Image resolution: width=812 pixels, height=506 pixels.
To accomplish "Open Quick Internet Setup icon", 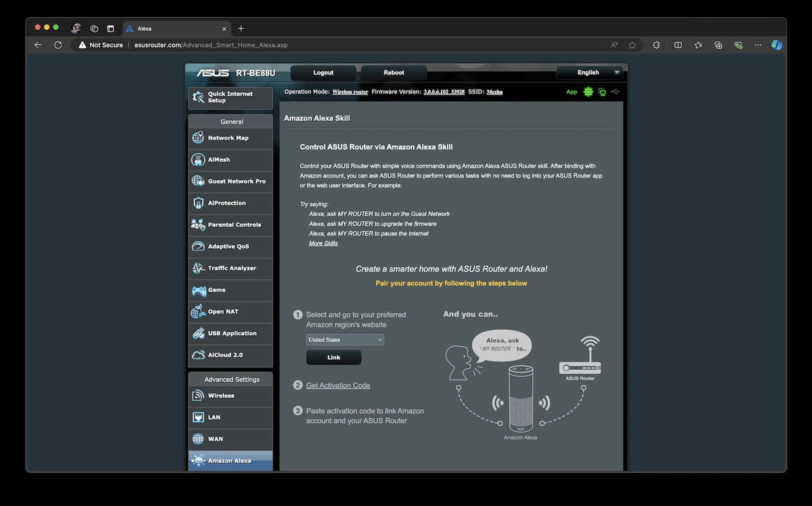I will pyautogui.click(x=198, y=97).
